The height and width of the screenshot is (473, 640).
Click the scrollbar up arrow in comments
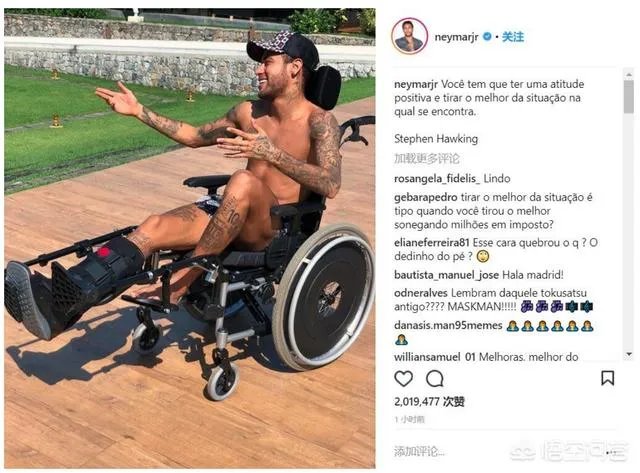point(629,74)
